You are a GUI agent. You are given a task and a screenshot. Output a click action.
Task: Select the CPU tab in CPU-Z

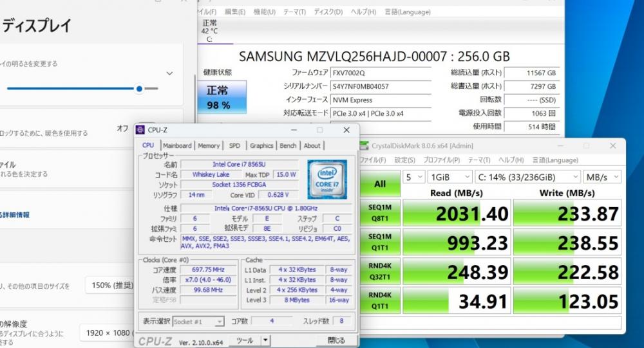[x=148, y=145]
